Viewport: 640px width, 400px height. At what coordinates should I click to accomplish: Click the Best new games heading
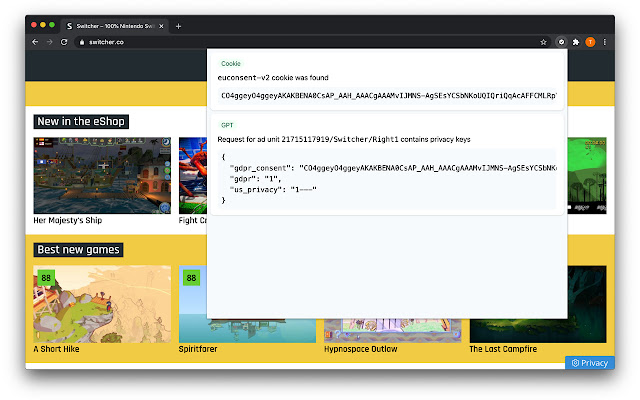coord(78,250)
